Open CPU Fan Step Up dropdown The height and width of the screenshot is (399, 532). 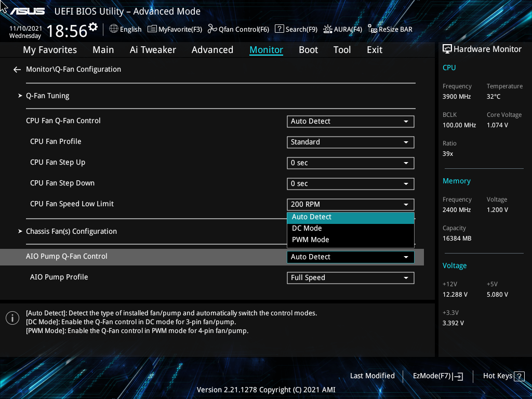pos(351,163)
